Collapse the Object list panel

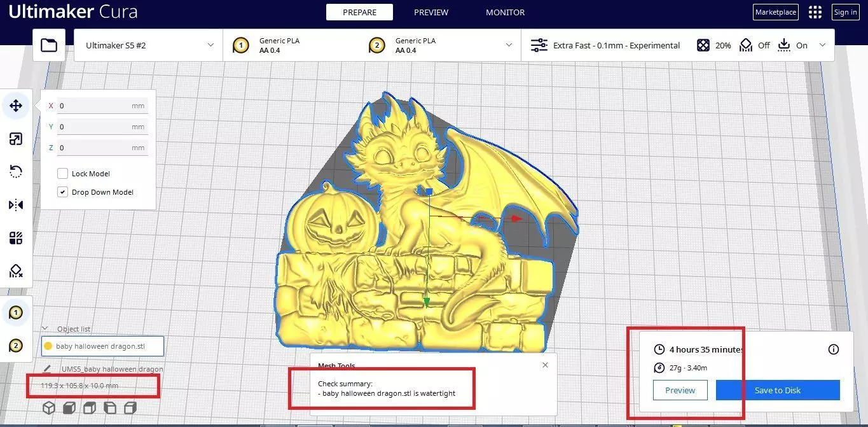[x=45, y=328]
